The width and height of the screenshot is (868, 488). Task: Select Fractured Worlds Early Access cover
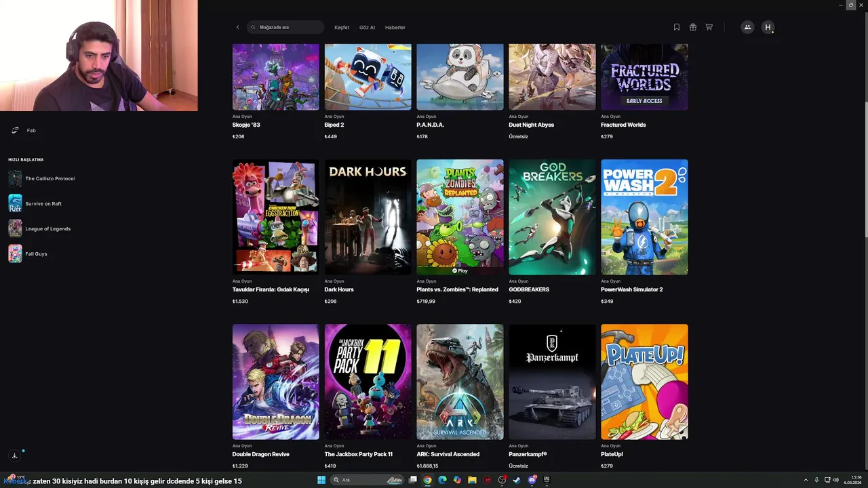[644, 77]
